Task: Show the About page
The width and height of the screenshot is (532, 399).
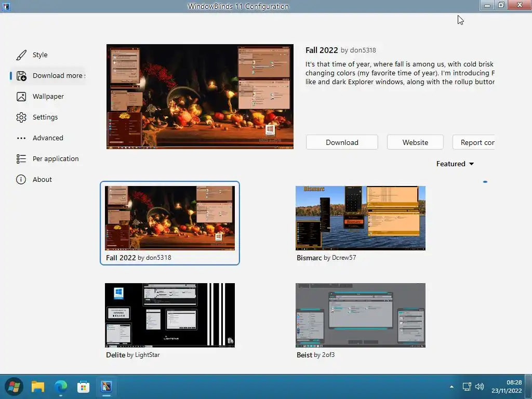Action: click(x=48, y=179)
